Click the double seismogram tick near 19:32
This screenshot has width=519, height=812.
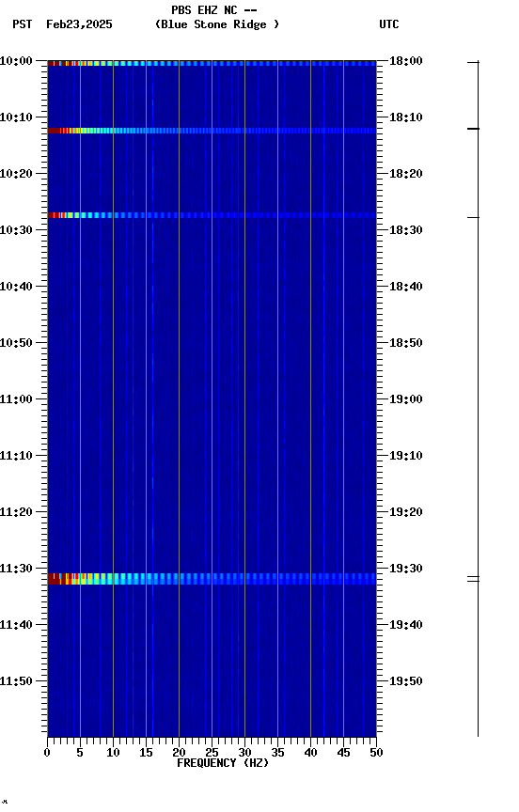474,579
